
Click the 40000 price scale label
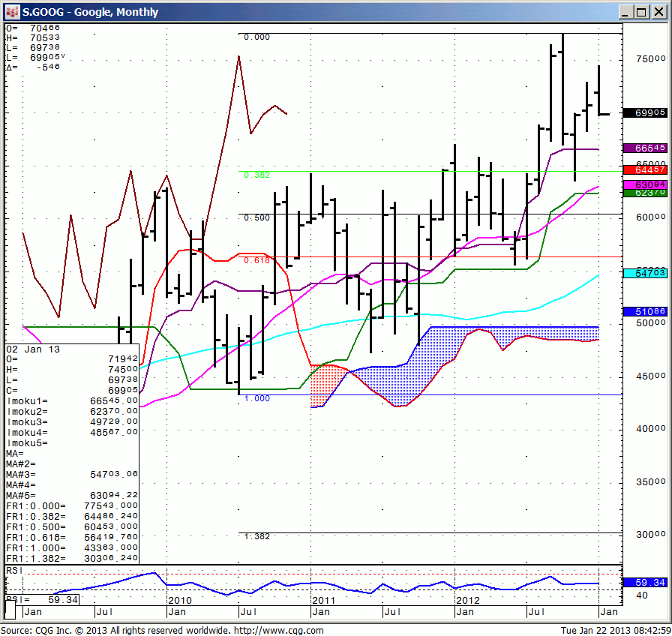[x=651, y=429]
